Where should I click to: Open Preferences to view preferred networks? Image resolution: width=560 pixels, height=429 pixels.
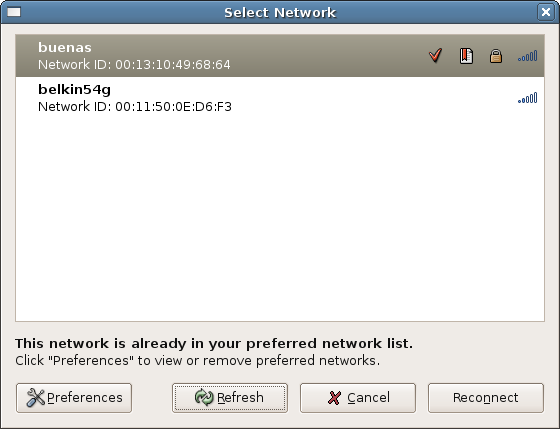[x=74, y=398]
